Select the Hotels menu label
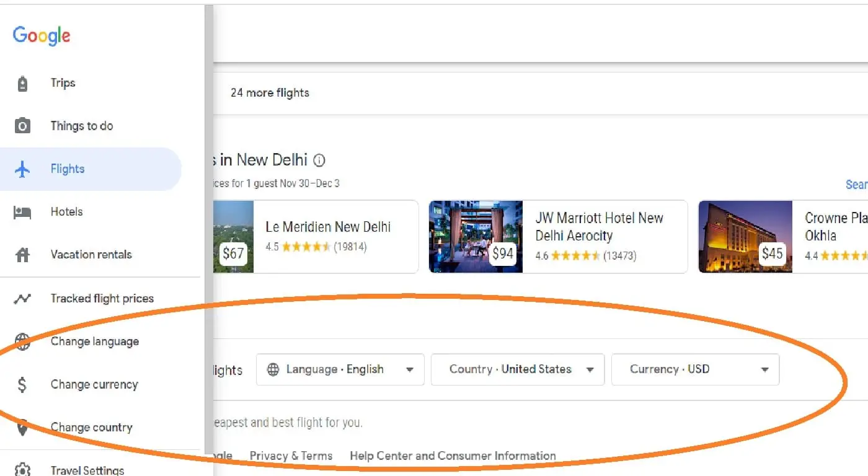868x476 pixels. [x=66, y=212]
